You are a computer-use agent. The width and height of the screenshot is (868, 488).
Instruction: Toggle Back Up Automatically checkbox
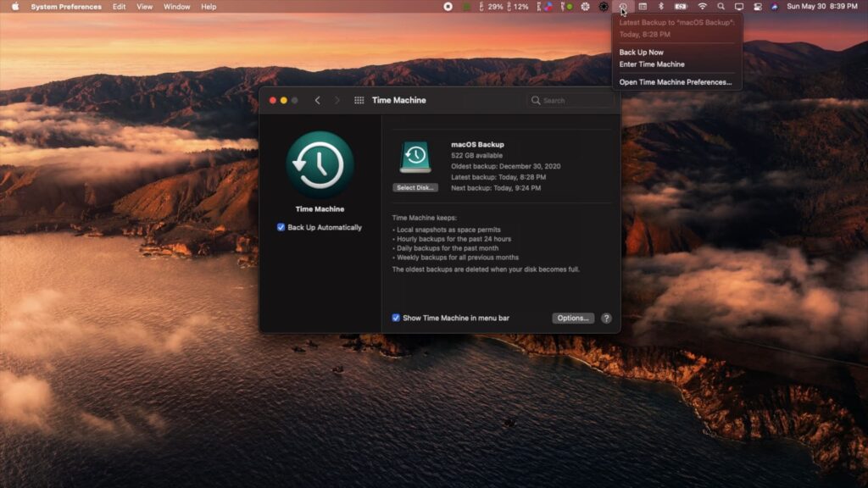click(281, 227)
